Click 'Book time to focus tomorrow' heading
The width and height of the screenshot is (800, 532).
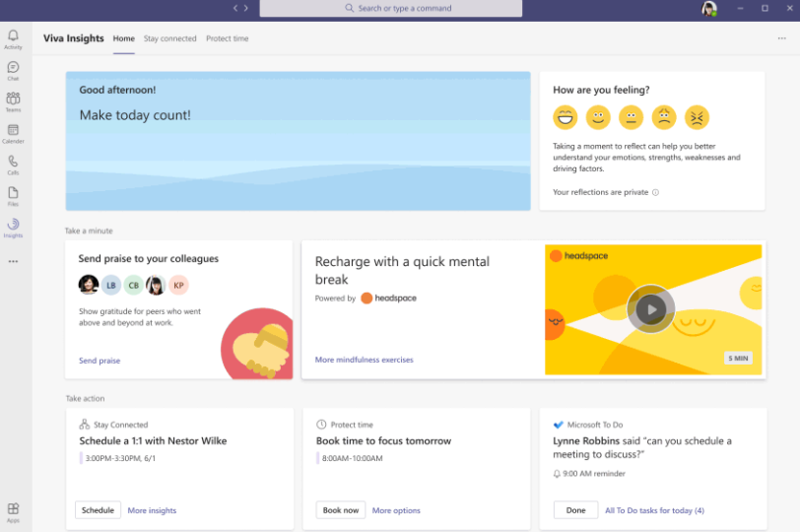tap(383, 440)
